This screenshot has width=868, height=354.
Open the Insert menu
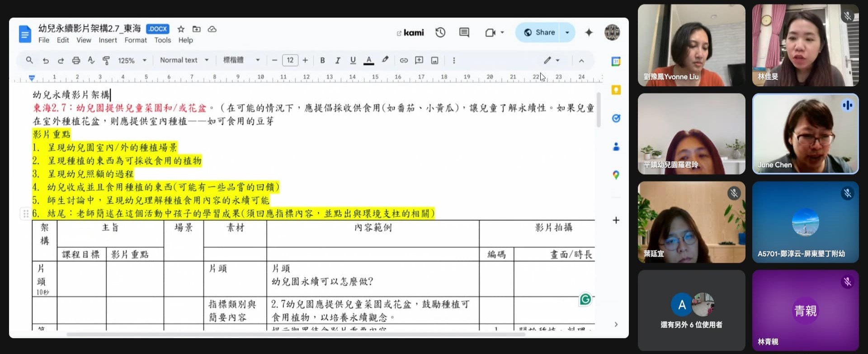coord(108,40)
